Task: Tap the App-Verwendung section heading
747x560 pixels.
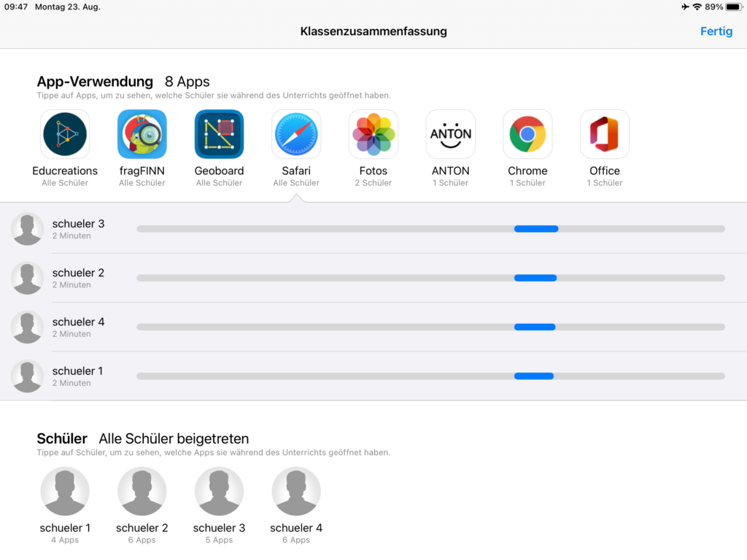Action: click(x=95, y=82)
